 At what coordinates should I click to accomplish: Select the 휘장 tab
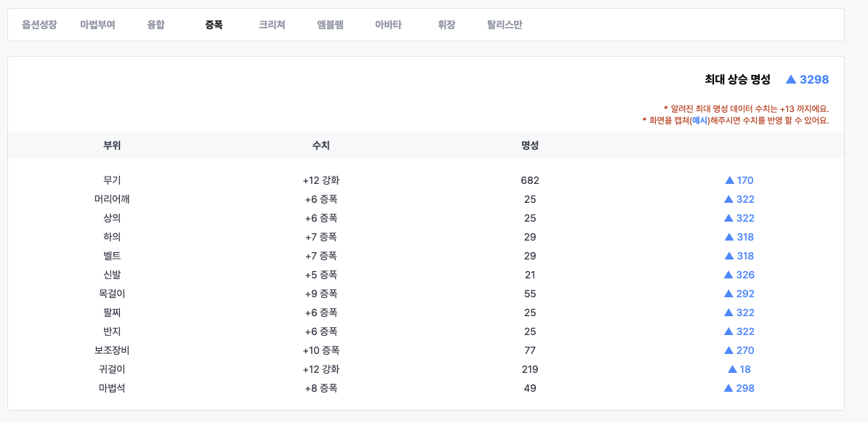[x=446, y=25]
